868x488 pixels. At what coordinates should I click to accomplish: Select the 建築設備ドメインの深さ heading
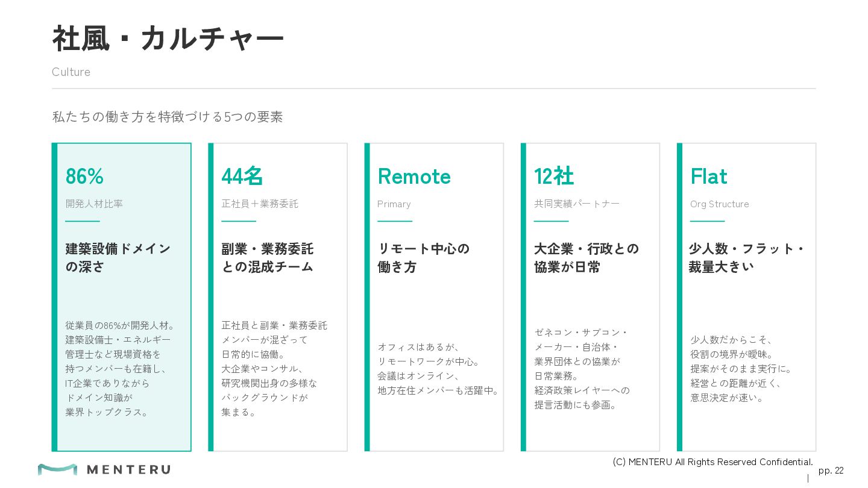click(x=118, y=258)
